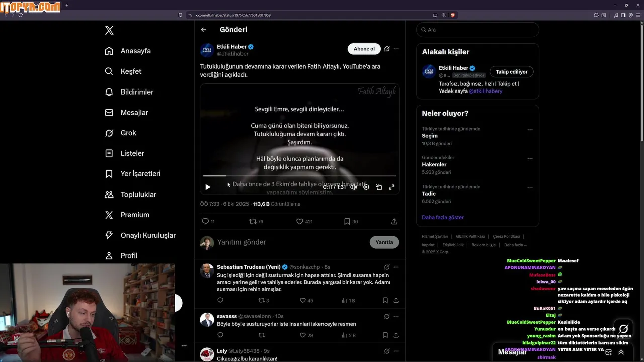Share the Etkili Haber post

pos(394,221)
